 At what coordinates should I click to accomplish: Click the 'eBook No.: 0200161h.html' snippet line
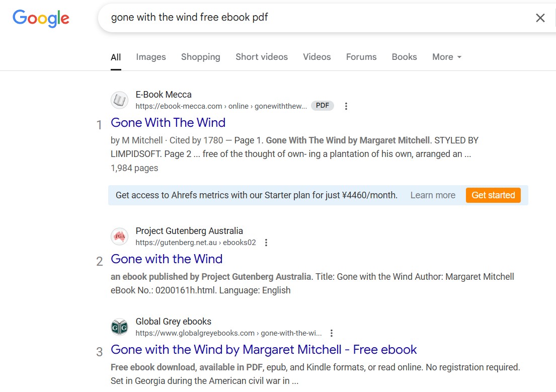(201, 290)
